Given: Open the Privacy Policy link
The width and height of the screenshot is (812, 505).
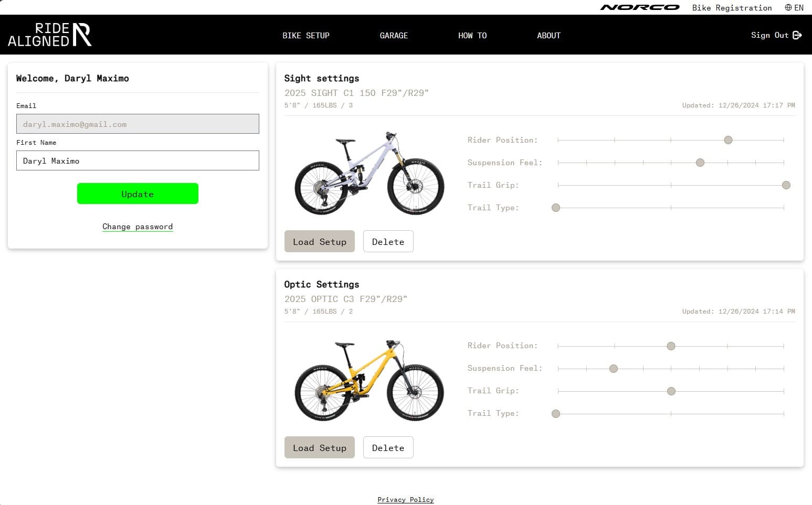Looking at the screenshot, I should pyautogui.click(x=406, y=499).
